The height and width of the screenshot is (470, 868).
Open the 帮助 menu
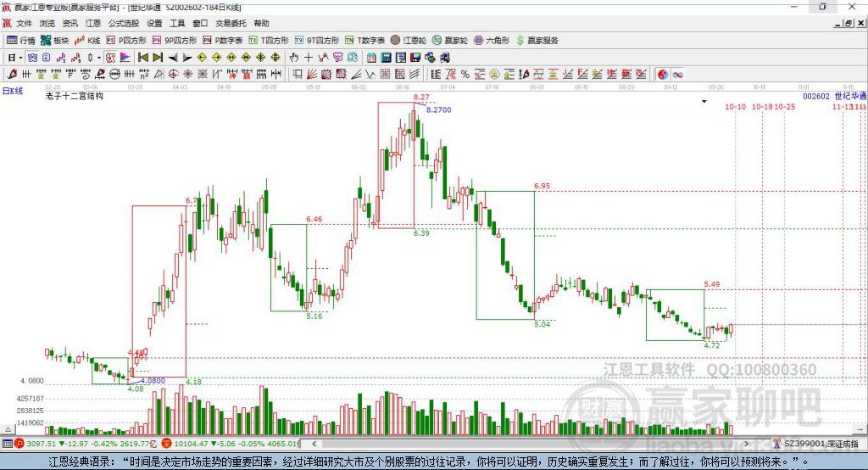tap(261, 23)
